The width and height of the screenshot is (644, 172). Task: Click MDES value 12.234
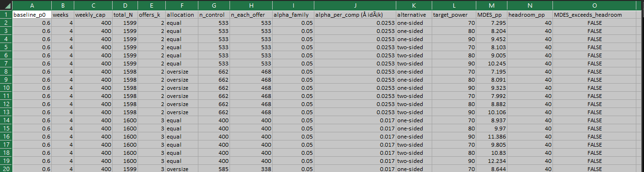point(492,161)
